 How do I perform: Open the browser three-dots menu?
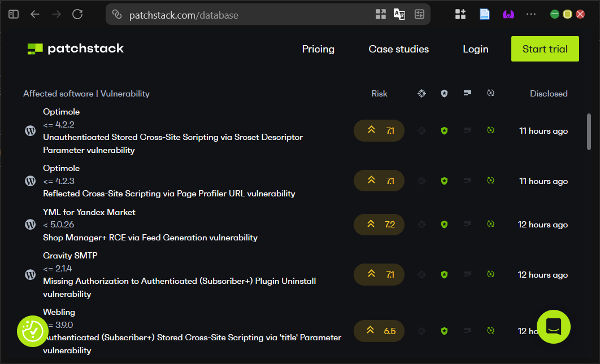pos(531,14)
